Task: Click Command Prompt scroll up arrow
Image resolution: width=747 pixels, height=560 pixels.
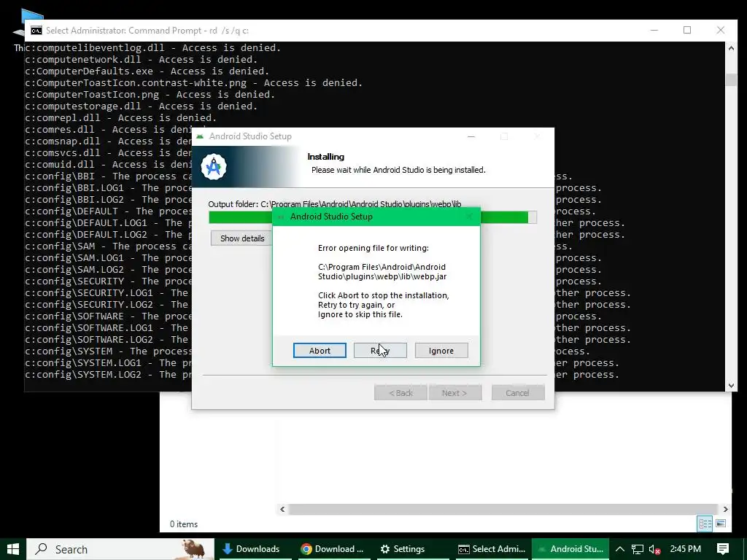Action: click(731, 47)
